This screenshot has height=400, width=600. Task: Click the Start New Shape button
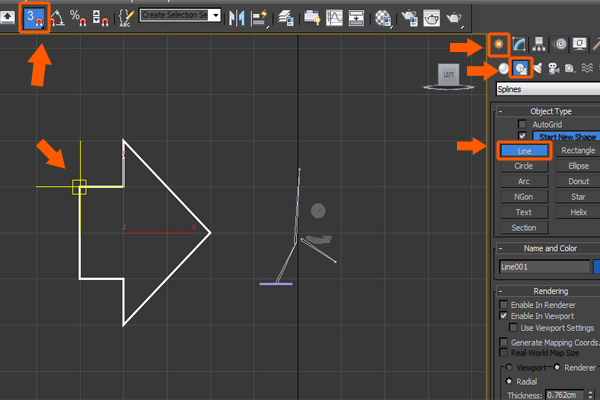pyautogui.click(x=567, y=136)
